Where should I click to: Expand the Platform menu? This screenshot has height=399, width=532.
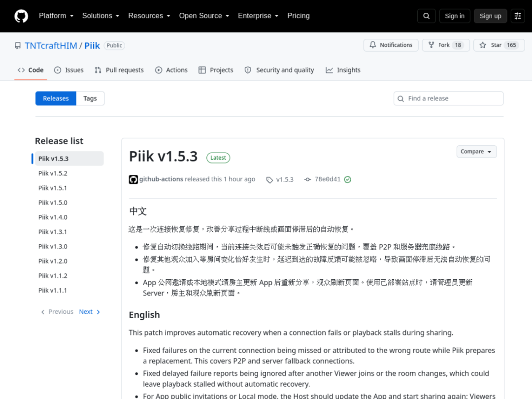pos(56,16)
